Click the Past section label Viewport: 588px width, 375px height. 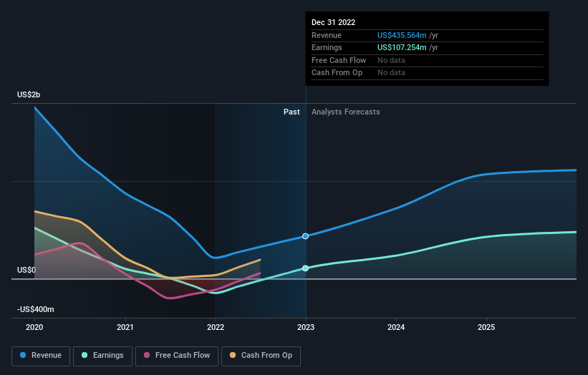(291, 112)
